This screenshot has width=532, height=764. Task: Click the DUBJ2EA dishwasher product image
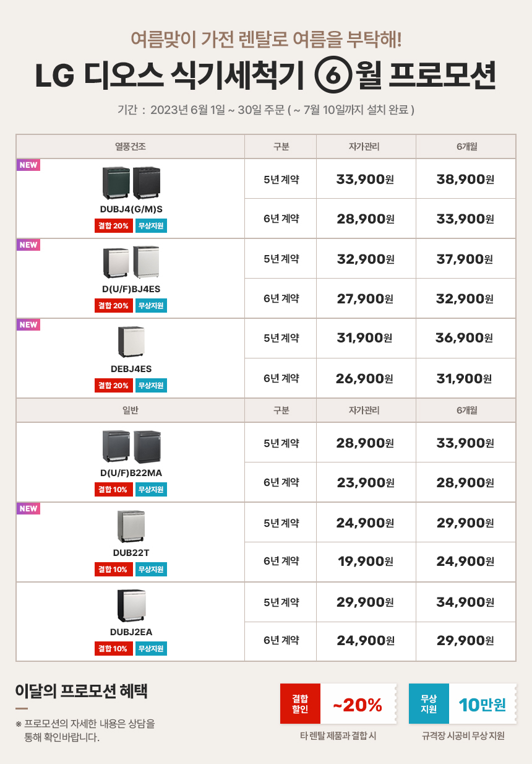coord(131,606)
